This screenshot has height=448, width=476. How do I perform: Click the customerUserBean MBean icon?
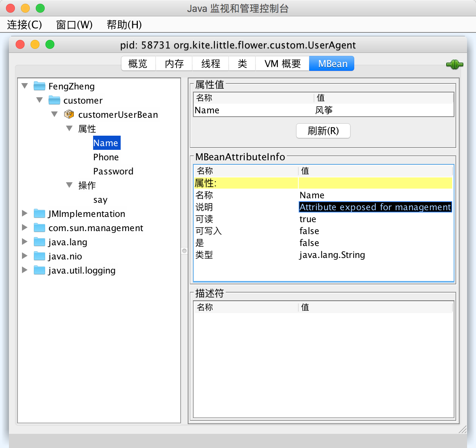(69, 114)
